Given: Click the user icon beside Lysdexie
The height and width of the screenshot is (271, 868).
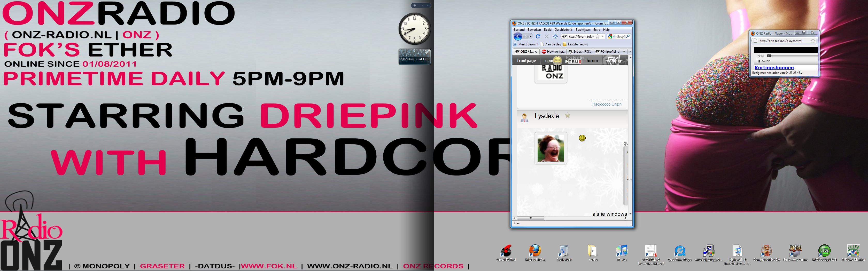Looking at the screenshot, I should click(x=524, y=118).
